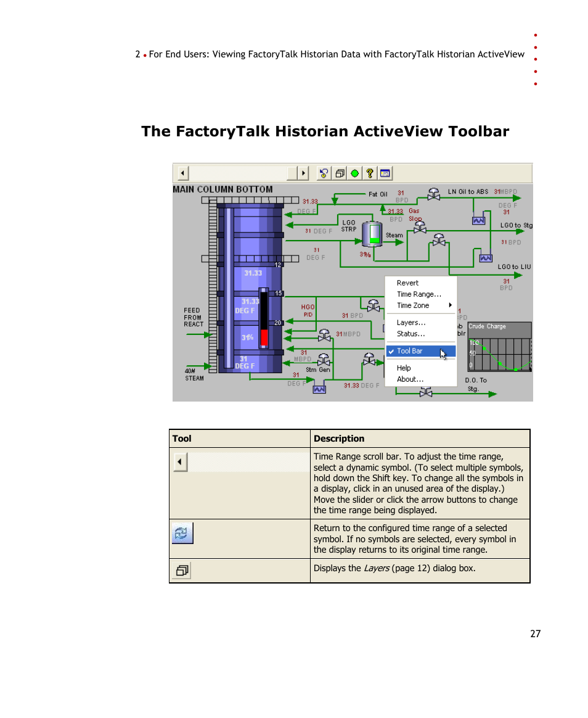
Task: Click the Stm Gen label
Action: coord(317,369)
